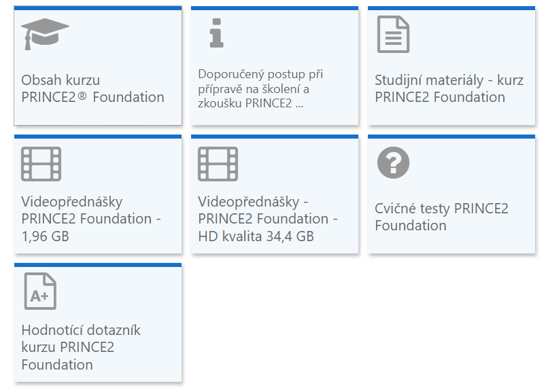
Task: Click the question mark icon for Cvičné testy
Action: click(x=393, y=163)
